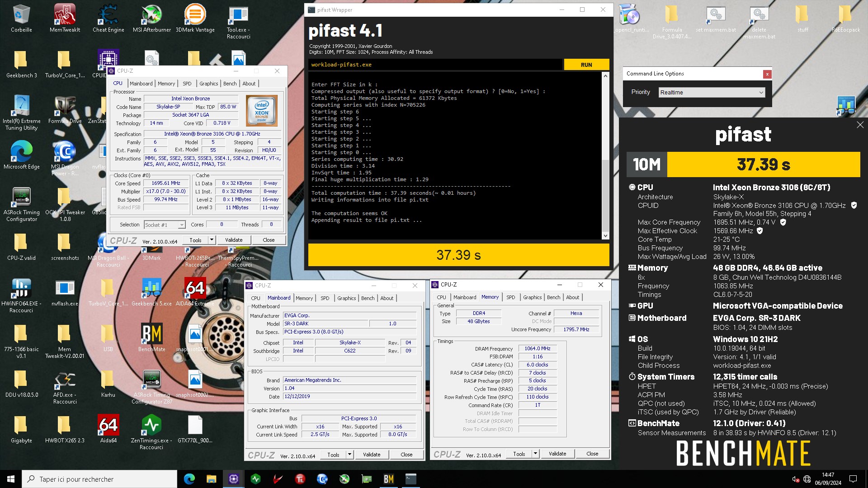Click Validate in the CPU-Z Memory window

pos(557,454)
